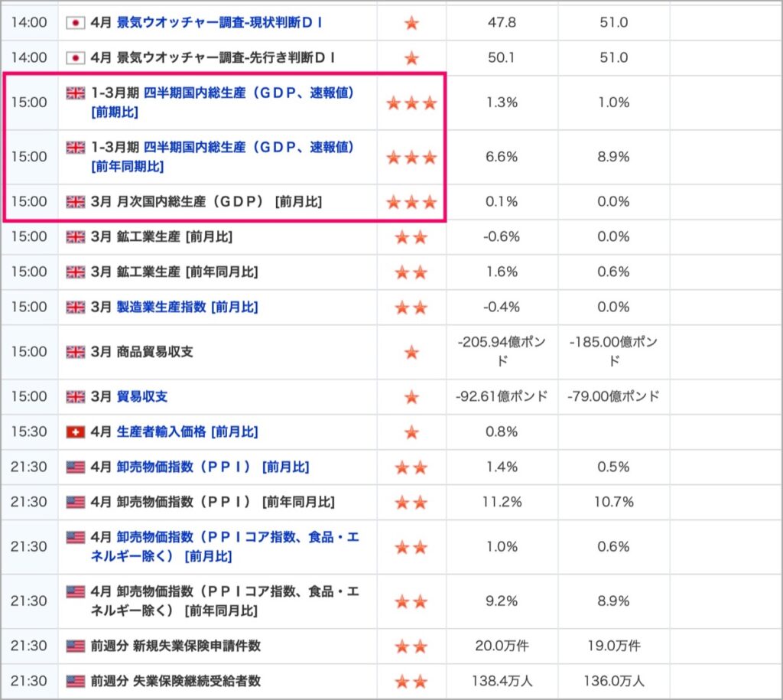Open the 景気ウオッチャー調査-現状判断DI link

[219, 22]
